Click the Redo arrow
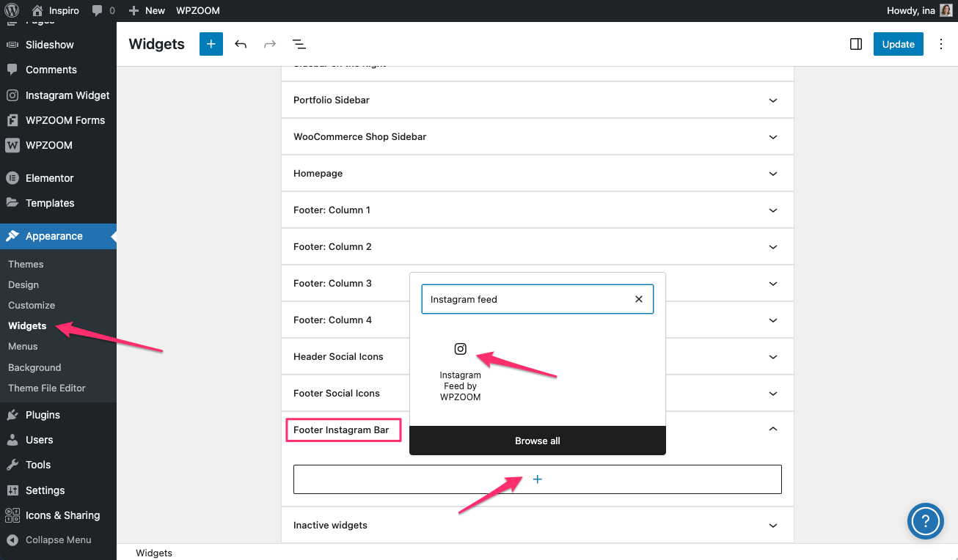This screenshot has height=560, width=958. point(270,44)
